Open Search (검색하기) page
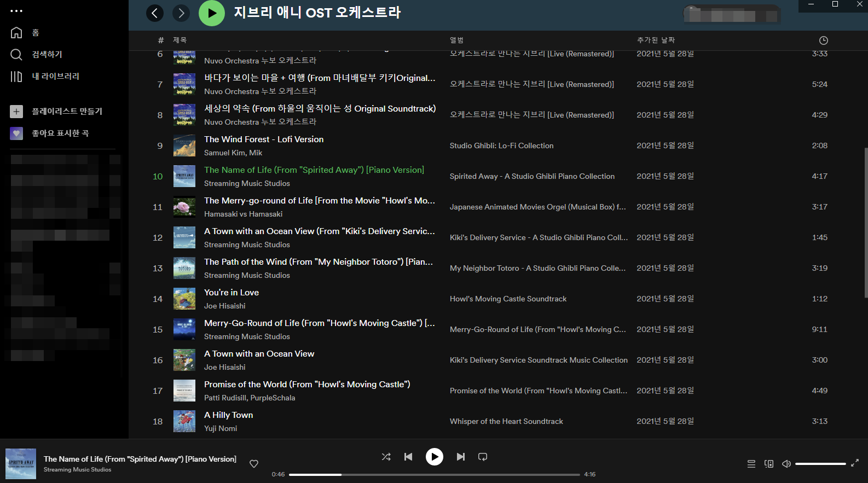This screenshot has height=483, width=868. pos(47,55)
